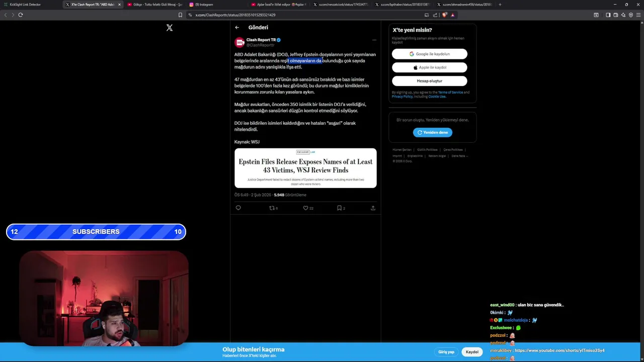Toggle the browser sidebar panel icon

(608, 15)
